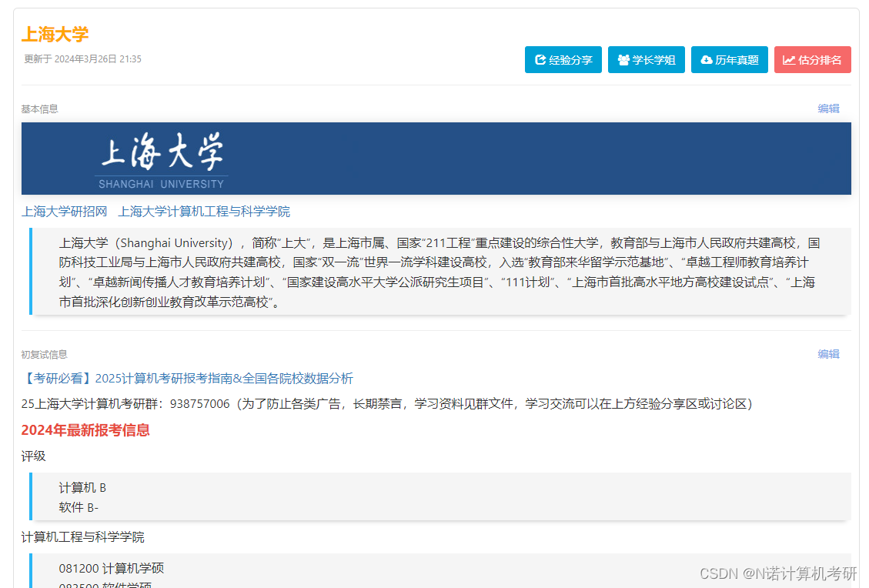Click the 更新于 2024年3月26日 timestamp

pyautogui.click(x=82, y=59)
